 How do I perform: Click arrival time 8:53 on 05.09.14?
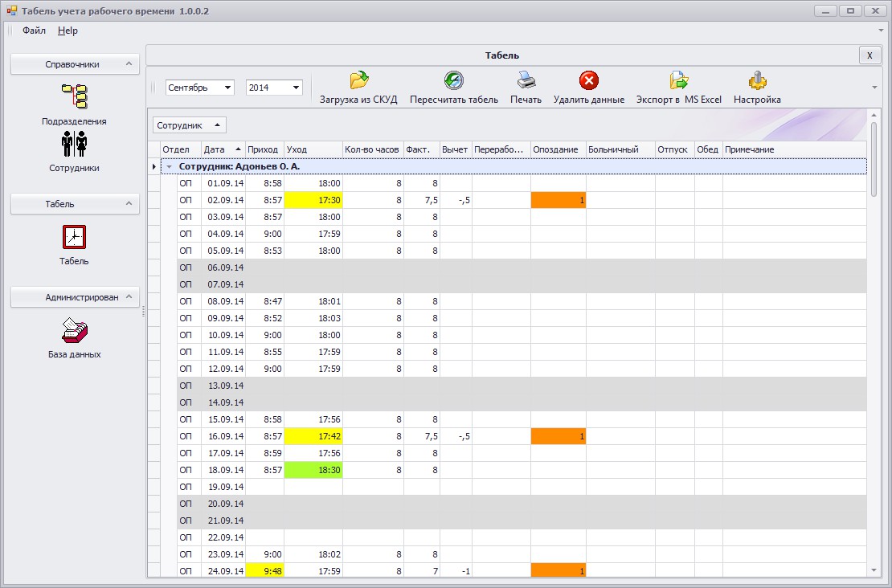click(x=264, y=251)
